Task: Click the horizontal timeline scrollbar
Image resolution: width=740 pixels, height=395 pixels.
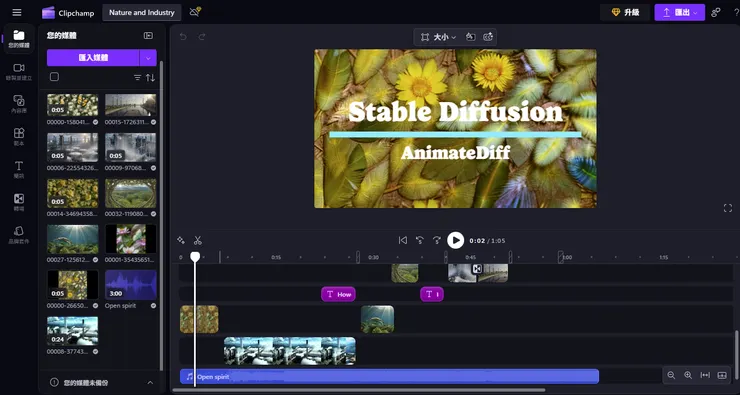Action: tap(359, 390)
